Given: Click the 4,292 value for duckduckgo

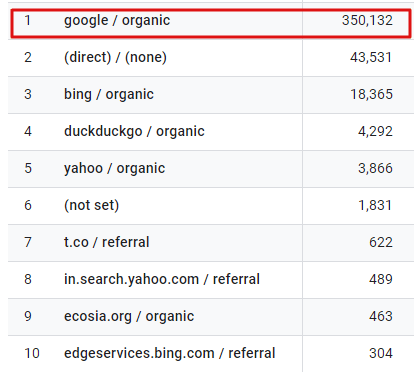Looking at the screenshot, I should [375, 131].
